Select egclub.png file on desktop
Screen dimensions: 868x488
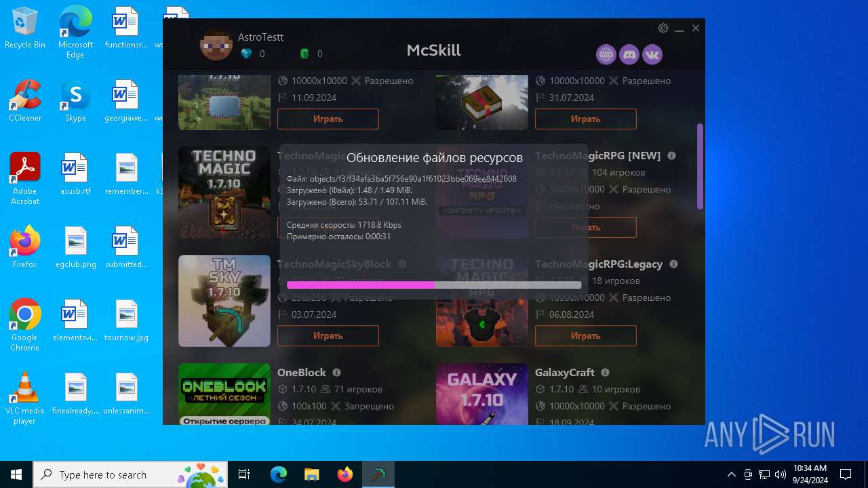tap(75, 248)
